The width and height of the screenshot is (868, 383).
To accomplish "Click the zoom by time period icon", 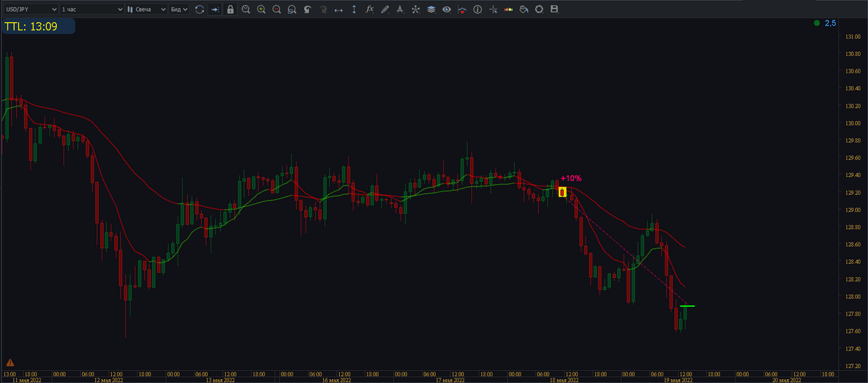I will click(x=246, y=9).
